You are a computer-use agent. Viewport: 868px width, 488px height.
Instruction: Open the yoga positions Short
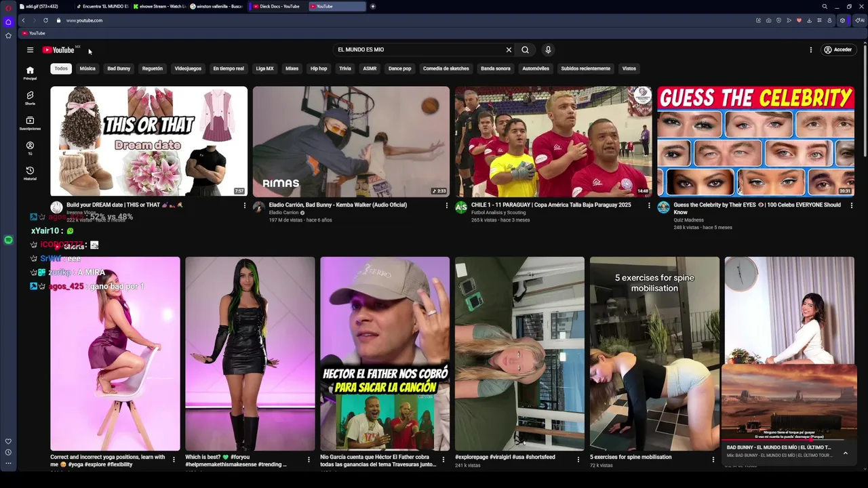pyautogui.click(x=115, y=354)
